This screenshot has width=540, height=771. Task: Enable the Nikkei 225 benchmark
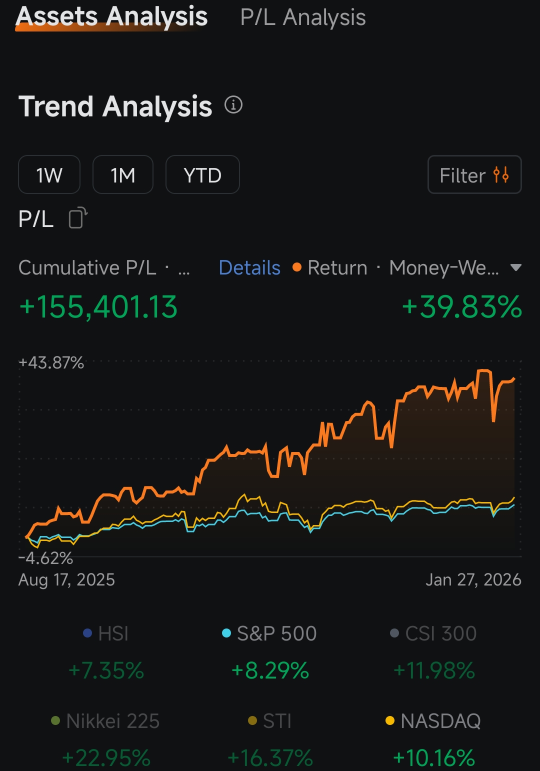(105, 721)
